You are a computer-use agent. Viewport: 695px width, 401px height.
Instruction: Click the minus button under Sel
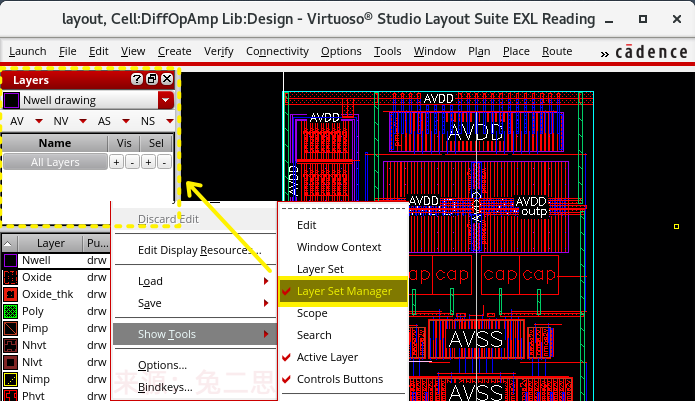coord(164,162)
